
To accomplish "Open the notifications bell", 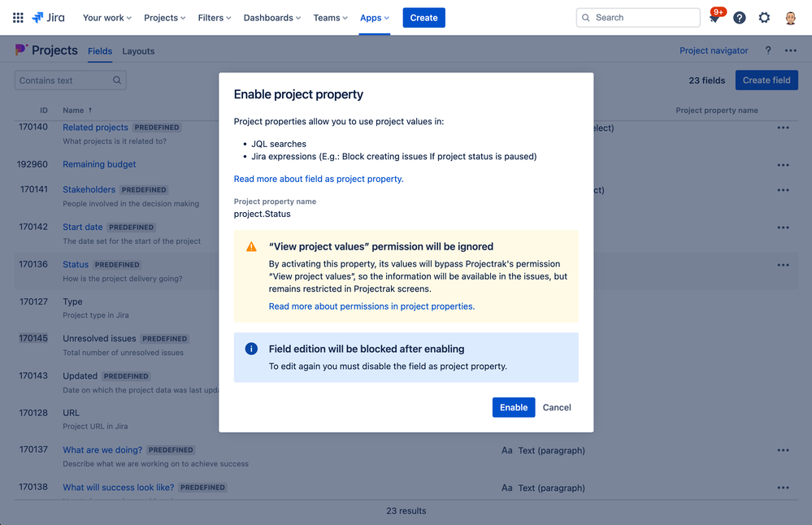I will 714,17.
